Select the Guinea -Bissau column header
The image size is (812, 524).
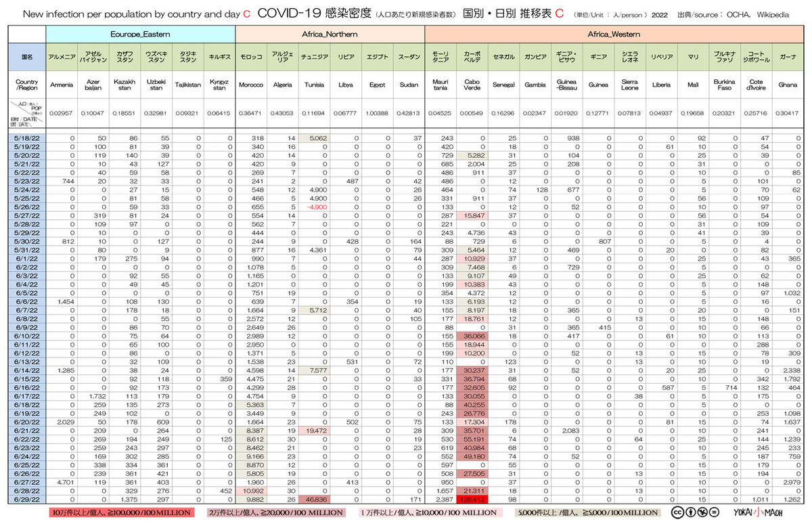566,85
